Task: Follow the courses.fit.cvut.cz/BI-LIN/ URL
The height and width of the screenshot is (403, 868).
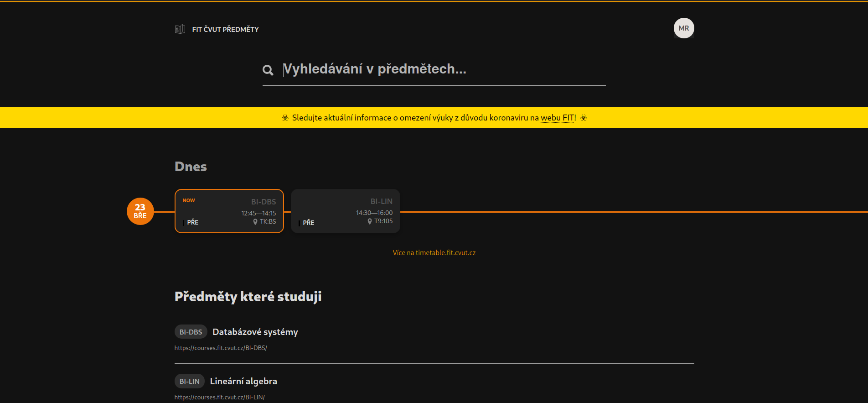Action: coord(220,397)
